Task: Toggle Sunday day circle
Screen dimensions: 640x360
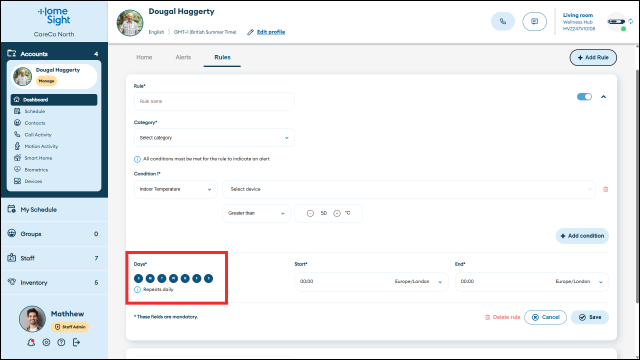Action: click(x=138, y=278)
